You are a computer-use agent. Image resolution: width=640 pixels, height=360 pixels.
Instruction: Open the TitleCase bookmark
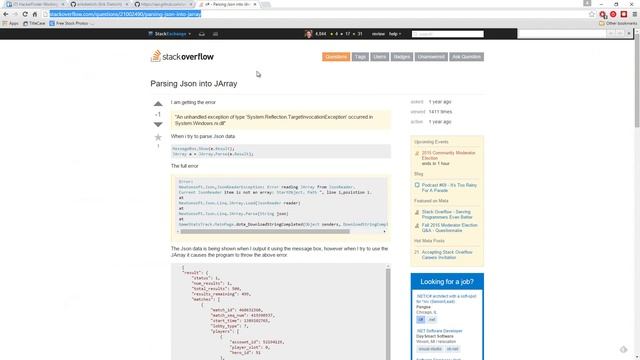[34, 23]
